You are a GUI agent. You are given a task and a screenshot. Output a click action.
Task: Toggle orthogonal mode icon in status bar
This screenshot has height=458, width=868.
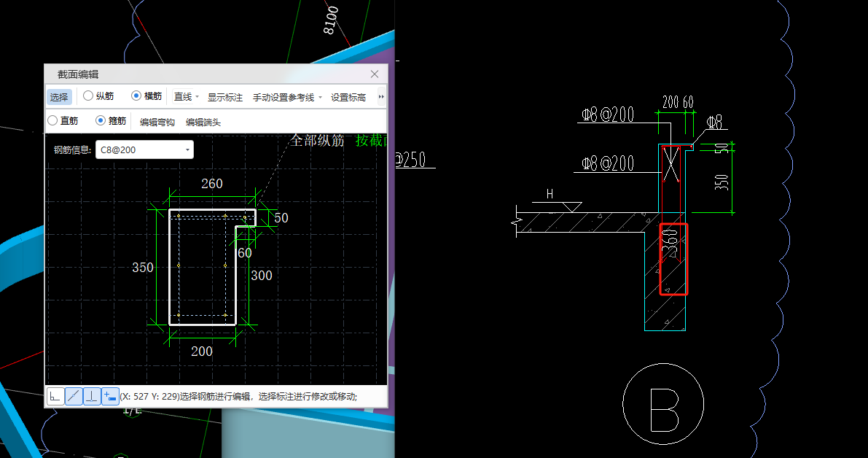point(55,396)
